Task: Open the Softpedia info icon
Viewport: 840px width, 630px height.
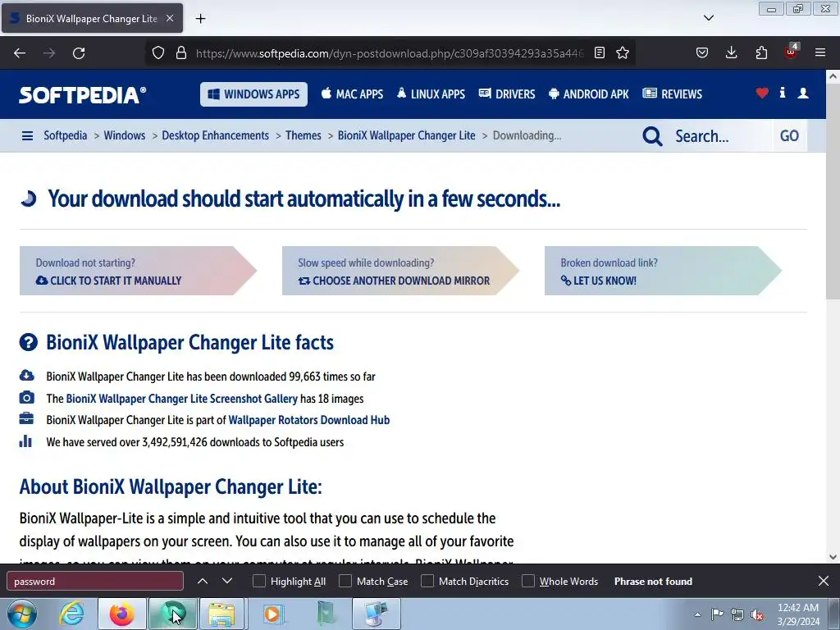Action: pyautogui.click(x=783, y=93)
